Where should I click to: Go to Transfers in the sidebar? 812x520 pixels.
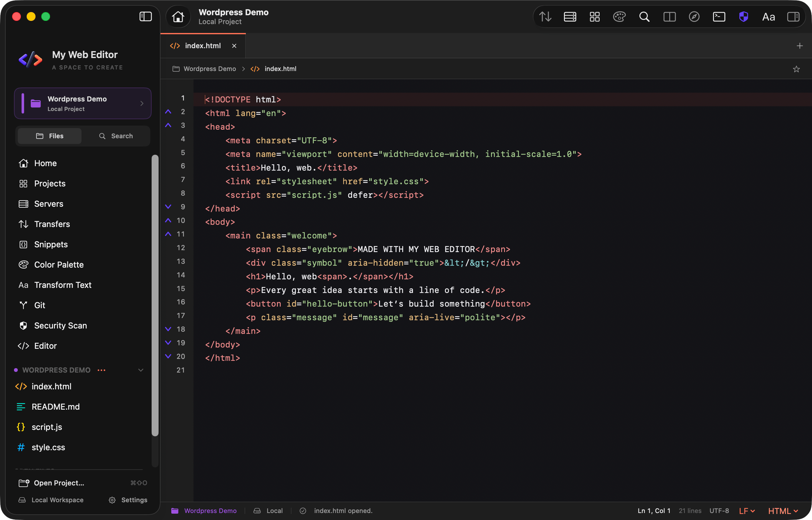click(52, 224)
